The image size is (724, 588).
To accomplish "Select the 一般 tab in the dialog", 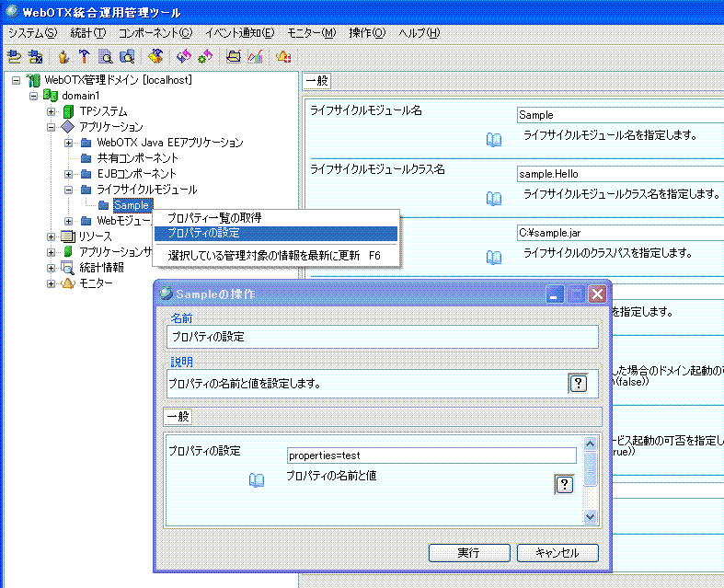I will [178, 417].
